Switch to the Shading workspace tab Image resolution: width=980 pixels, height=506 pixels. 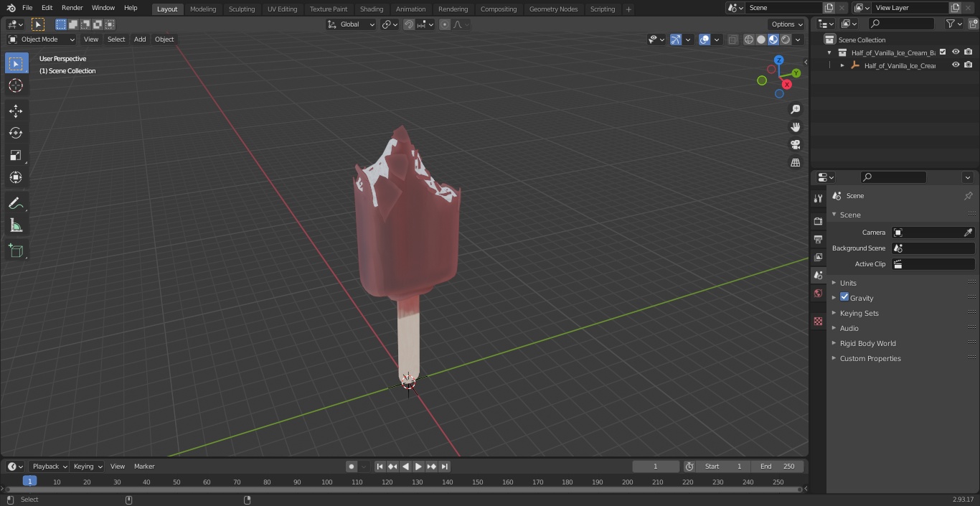point(372,9)
